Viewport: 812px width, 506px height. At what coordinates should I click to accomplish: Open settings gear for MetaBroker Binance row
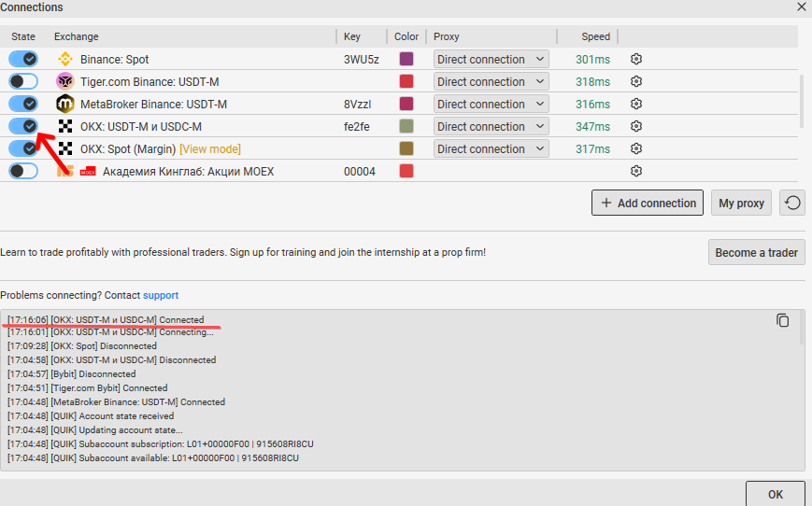pyautogui.click(x=636, y=104)
